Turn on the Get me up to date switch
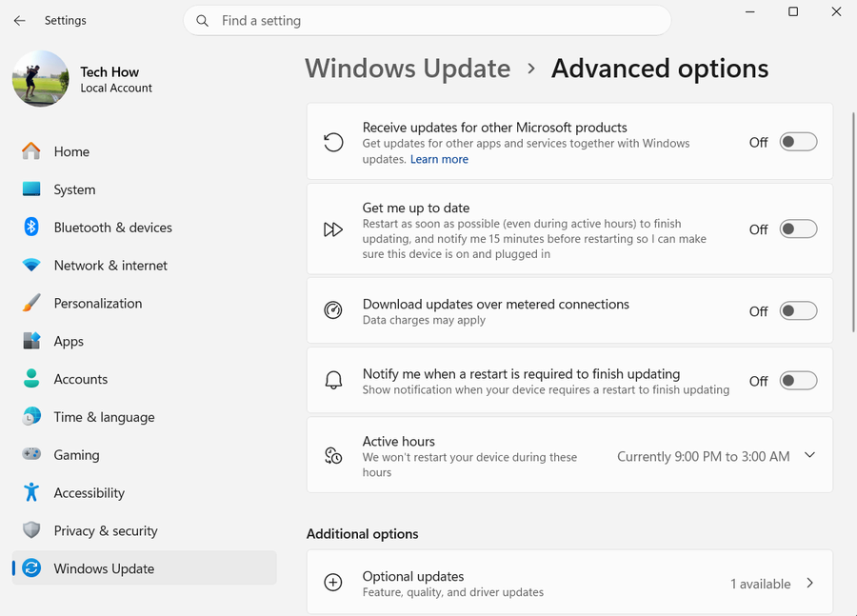 click(x=799, y=229)
